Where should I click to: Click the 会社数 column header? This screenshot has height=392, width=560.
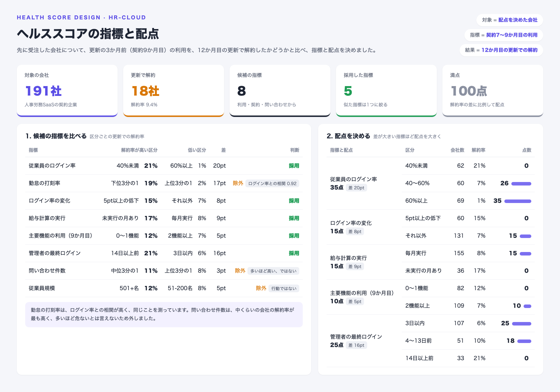point(457,150)
